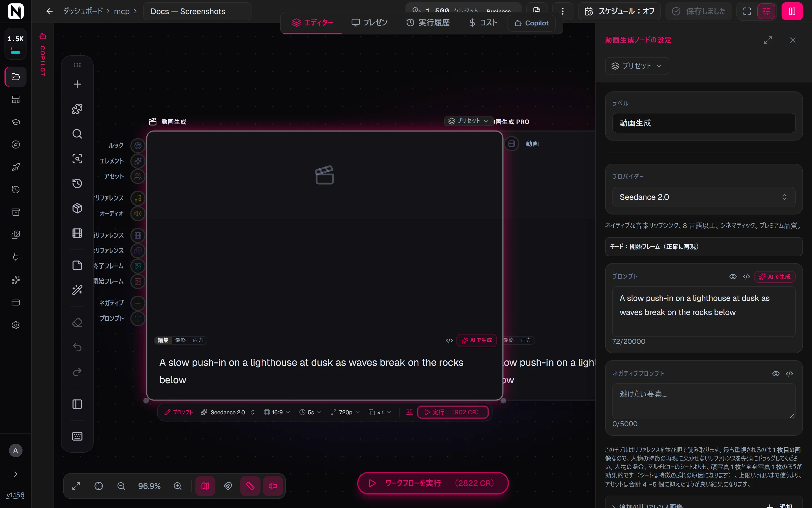The height and width of the screenshot is (508, 812).
Task: Expand the settings panel with diagonal arrows
Action: click(768, 40)
